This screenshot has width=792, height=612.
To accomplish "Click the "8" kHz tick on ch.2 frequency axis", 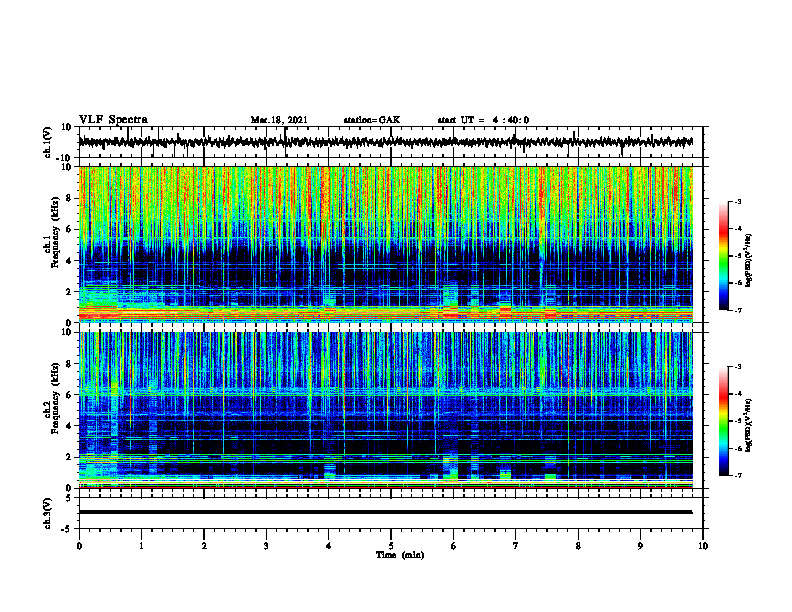I will (71, 364).
